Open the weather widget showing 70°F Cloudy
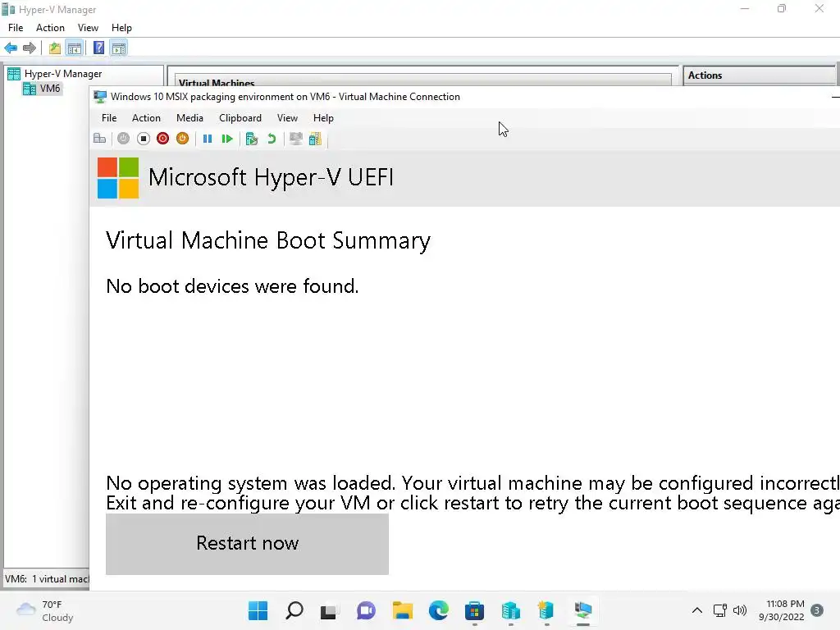Image resolution: width=840 pixels, height=630 pixels. pos(44,610)
